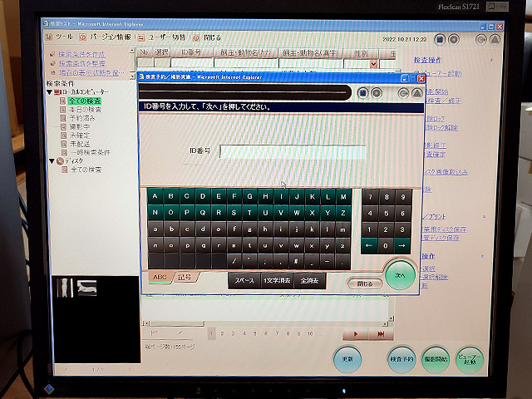This screenshot has height=399, width=532.
Task: Click the icon beside 検索条件を作成
Action: 52,54
